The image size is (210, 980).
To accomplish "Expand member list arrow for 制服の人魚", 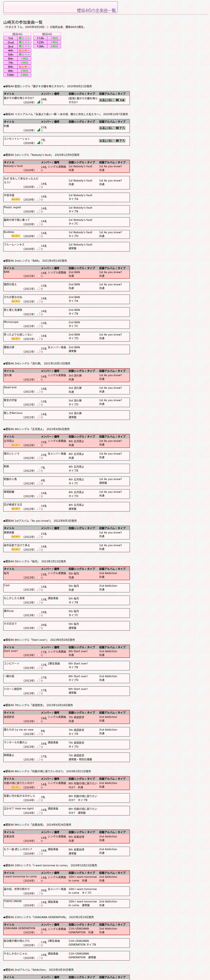I will click(42, 484).
